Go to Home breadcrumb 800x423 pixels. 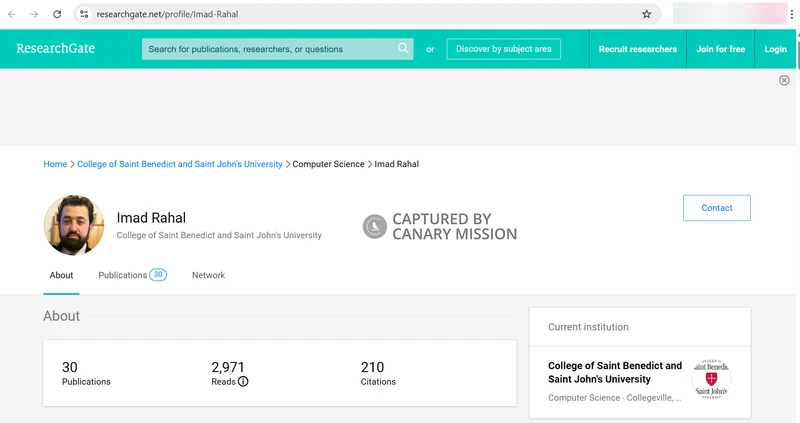(55, 164)
